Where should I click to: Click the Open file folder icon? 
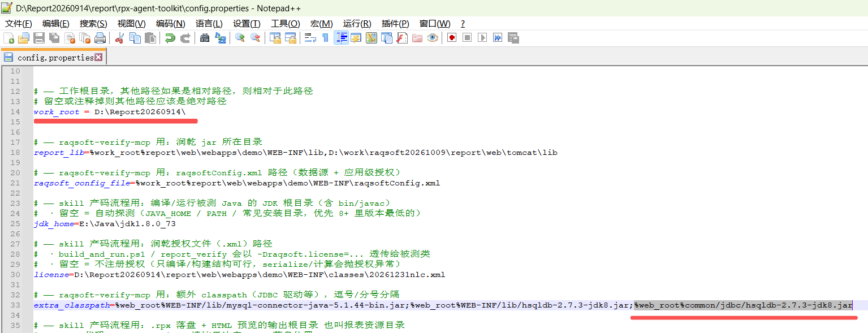[24, 38]
